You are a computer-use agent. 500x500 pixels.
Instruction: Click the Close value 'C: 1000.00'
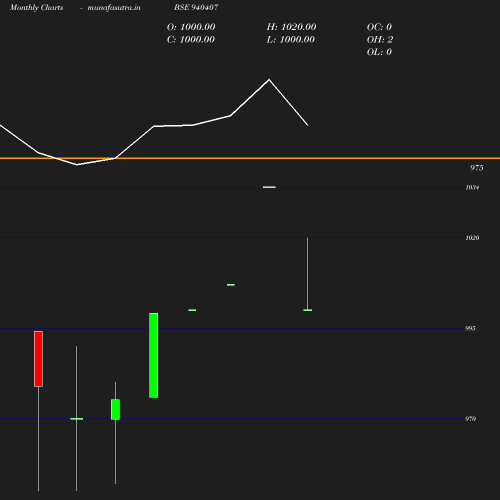pos(191,40)
